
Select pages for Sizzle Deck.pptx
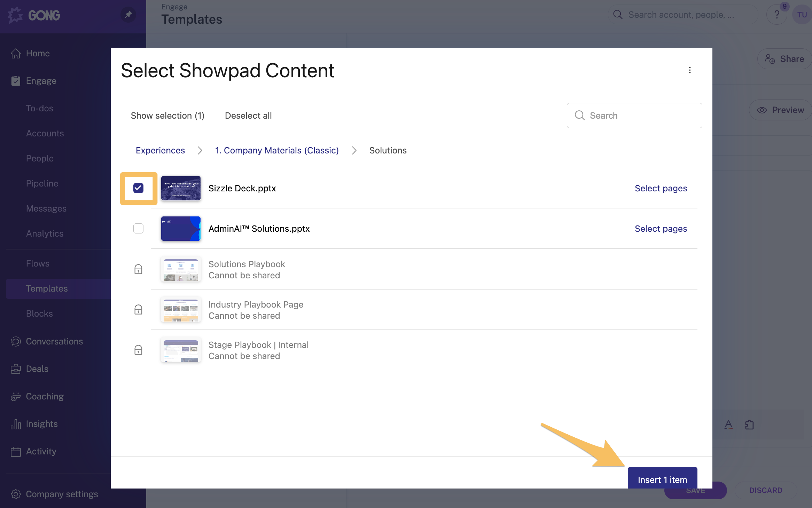click(661, 188)
